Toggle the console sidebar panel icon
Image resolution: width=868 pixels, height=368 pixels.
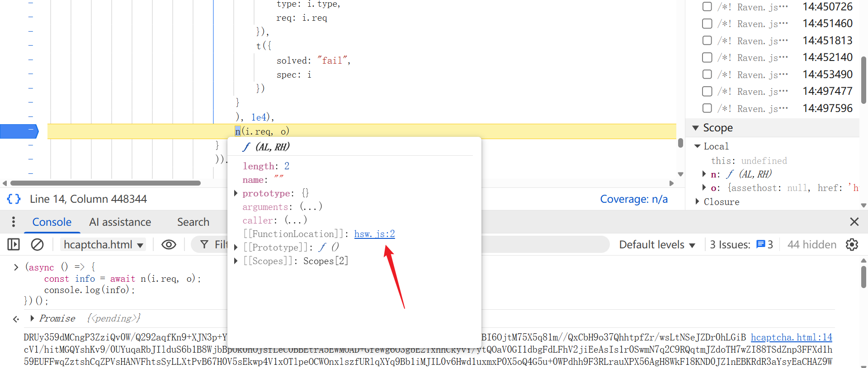[14, 244]
